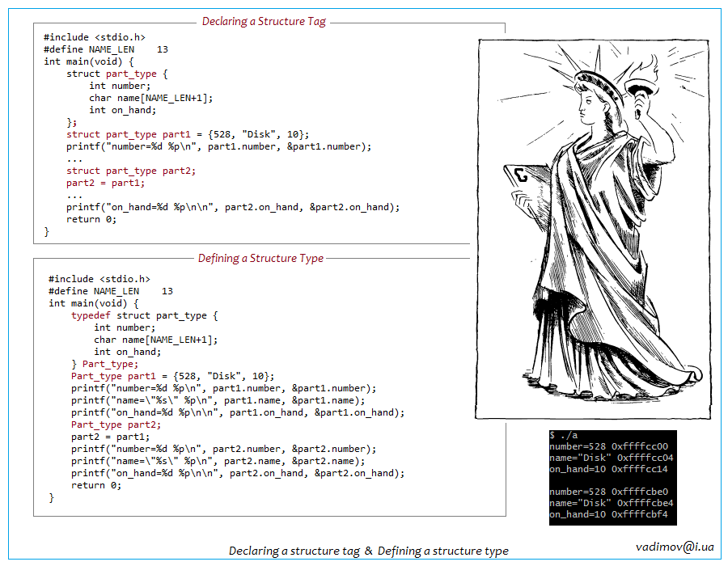
Task: Select the red line 'struct part_type part2;'
Action: (x=131, y=171)
